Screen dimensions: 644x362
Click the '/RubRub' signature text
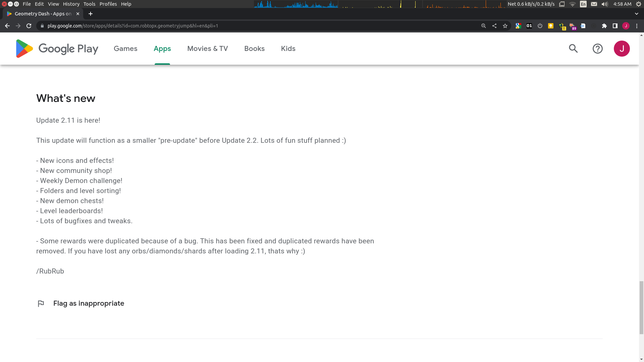click(x=50, y=271)
